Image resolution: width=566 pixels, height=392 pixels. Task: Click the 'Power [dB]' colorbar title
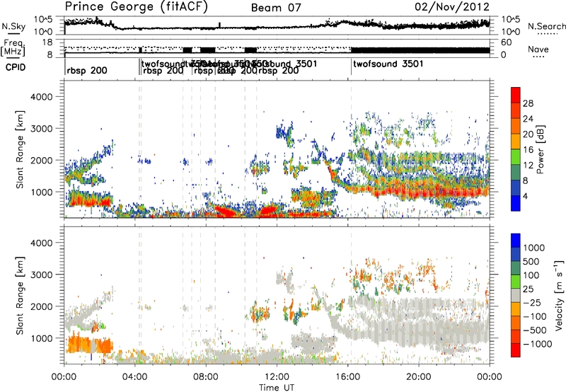[540, 149]
